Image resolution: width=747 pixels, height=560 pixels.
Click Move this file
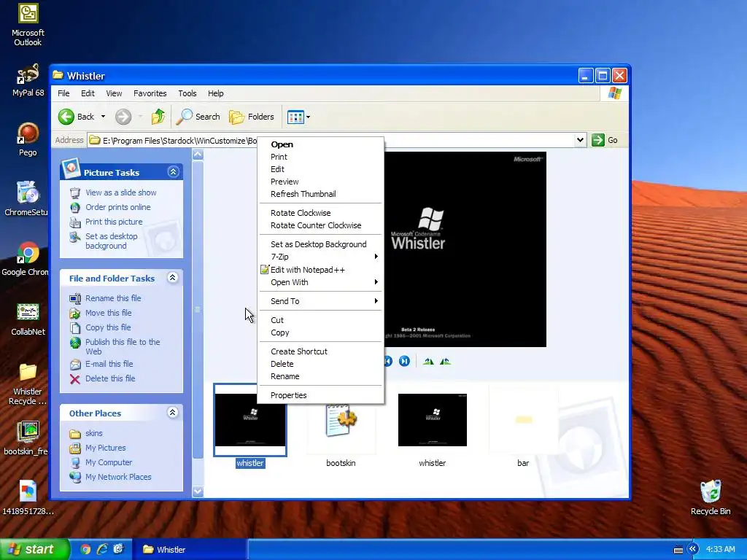(x=108, y=313)
